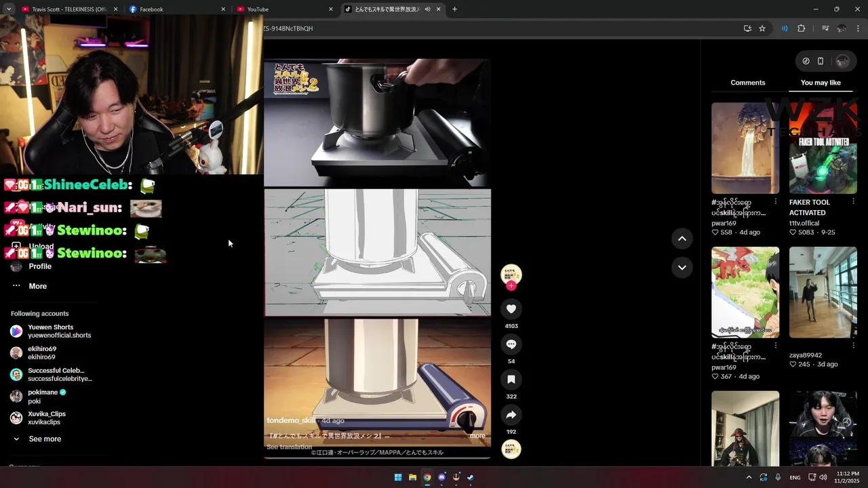Bookmark this page with the star icon

point(762,28)
